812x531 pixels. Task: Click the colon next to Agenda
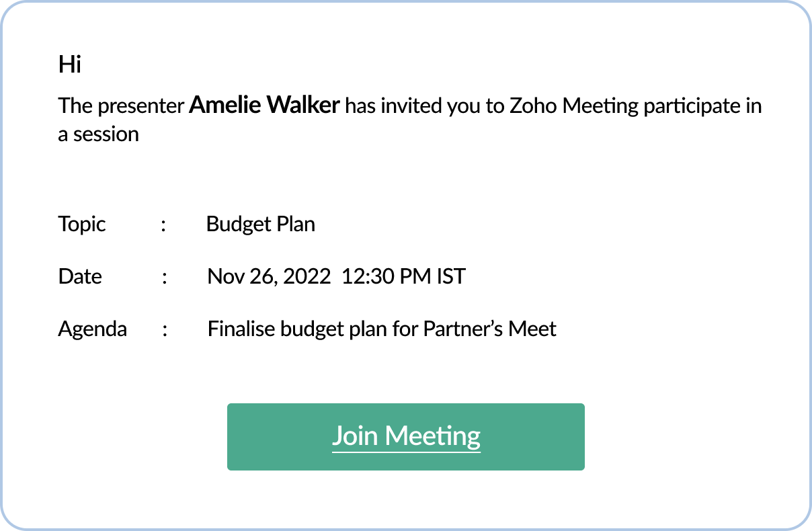click(x=165, y=329)
